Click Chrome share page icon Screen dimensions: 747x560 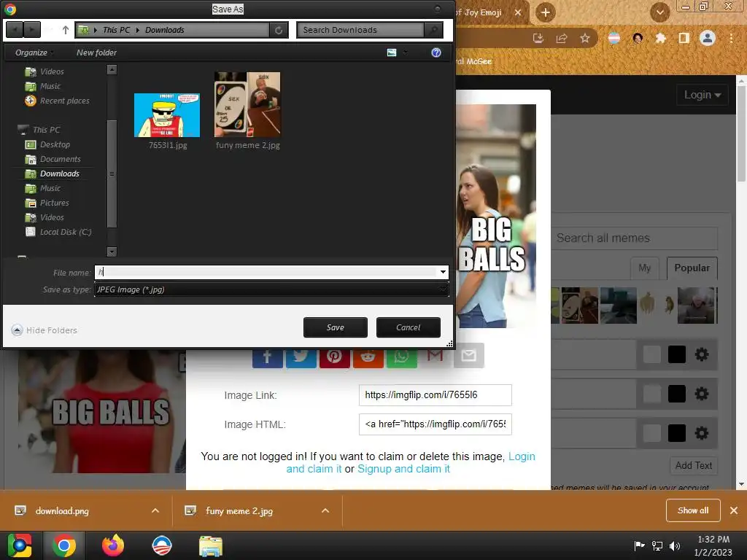[562, 38]
